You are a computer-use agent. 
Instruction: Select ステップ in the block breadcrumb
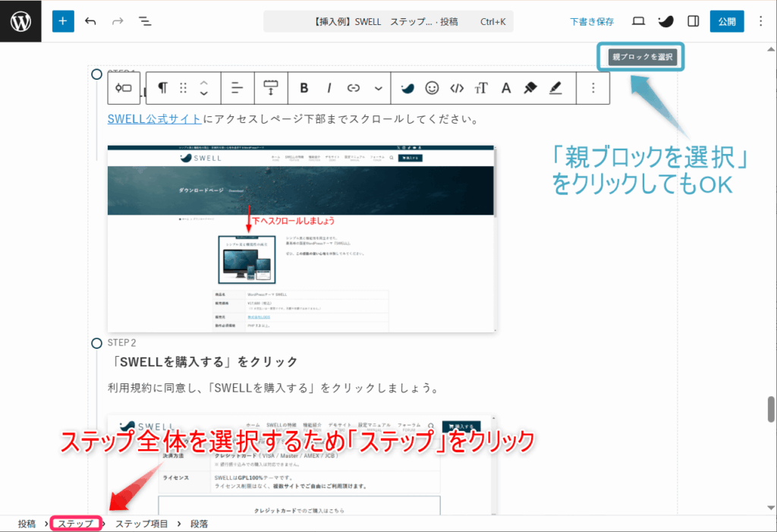75,524
